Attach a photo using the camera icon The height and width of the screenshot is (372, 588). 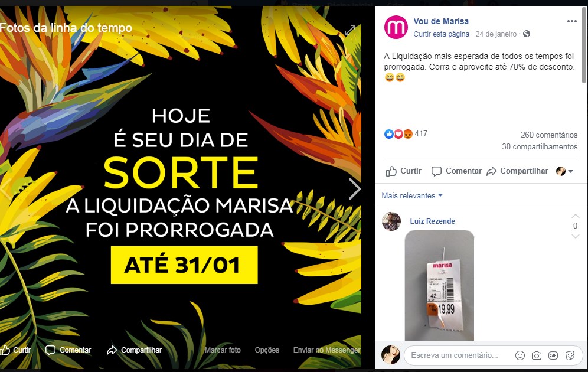[x=537, y=355]
